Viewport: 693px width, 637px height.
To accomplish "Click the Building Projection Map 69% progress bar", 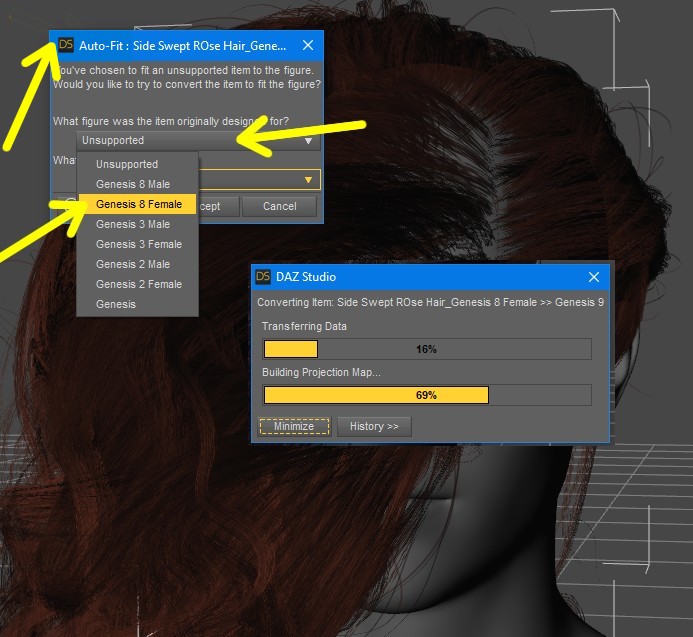I will (426, 395).
